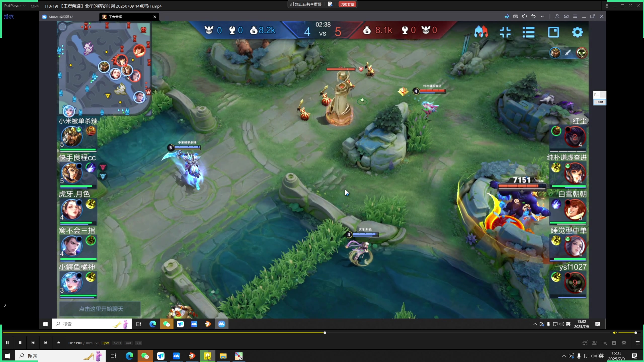
Task: Toggle the picture-in-picture square icon
Action: tap(553, 32)
